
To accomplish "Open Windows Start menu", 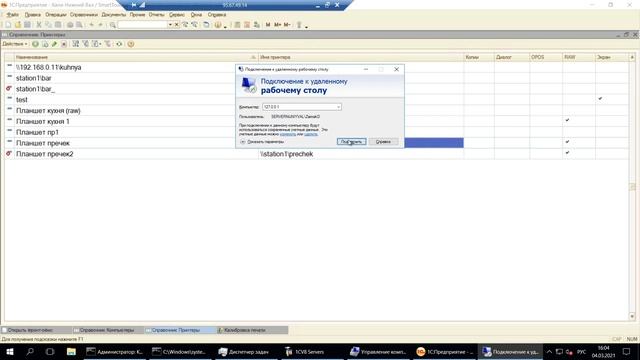I will tap(10, 351).
